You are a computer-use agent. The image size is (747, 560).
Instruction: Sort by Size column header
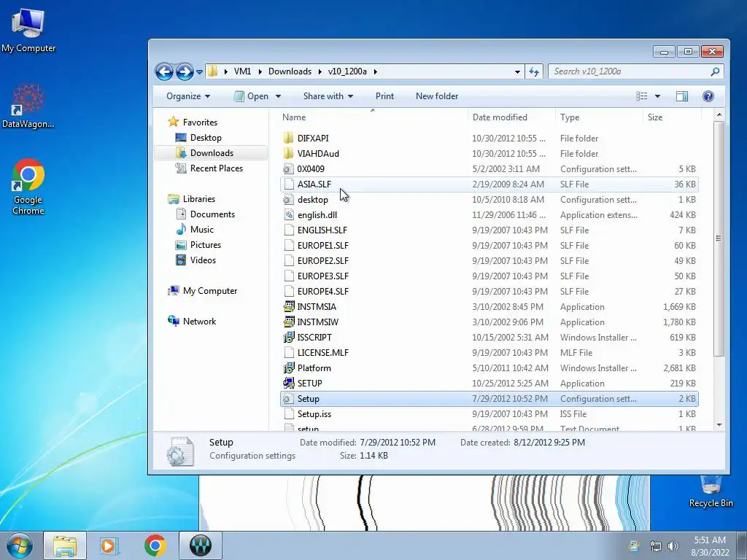click(655, 117)
